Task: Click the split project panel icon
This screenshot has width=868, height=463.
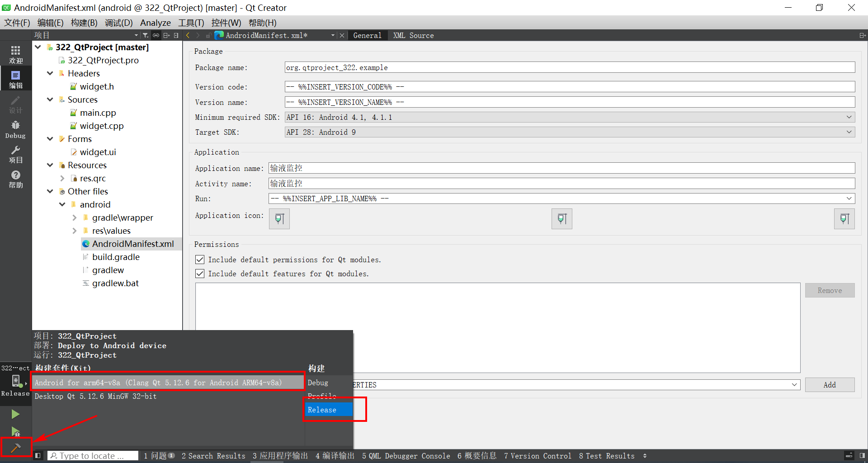Action: pyautogui.click(x=166, y=35)
